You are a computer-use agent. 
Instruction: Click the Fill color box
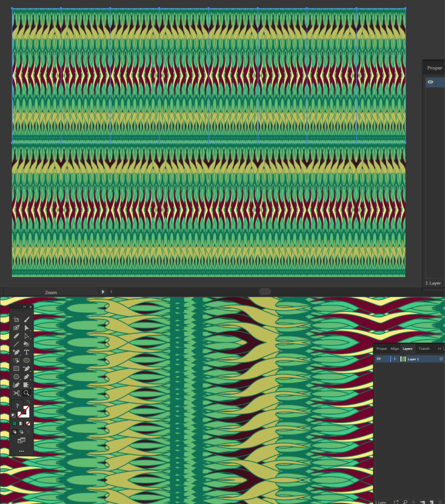(x=17, y=406)
